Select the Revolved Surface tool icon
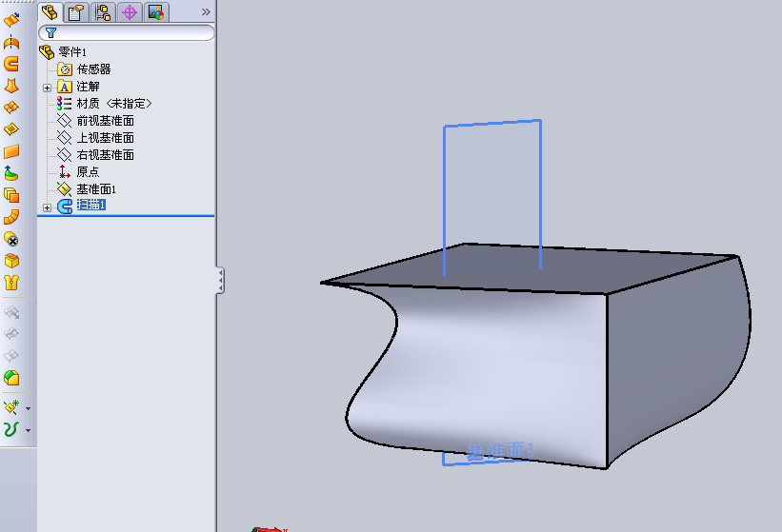Viewport: 782px width, 532px height. [x=11, y=42]
